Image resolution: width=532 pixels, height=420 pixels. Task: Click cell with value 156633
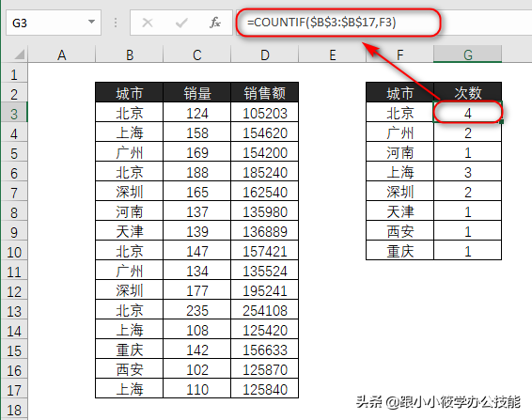coord(265,350)
